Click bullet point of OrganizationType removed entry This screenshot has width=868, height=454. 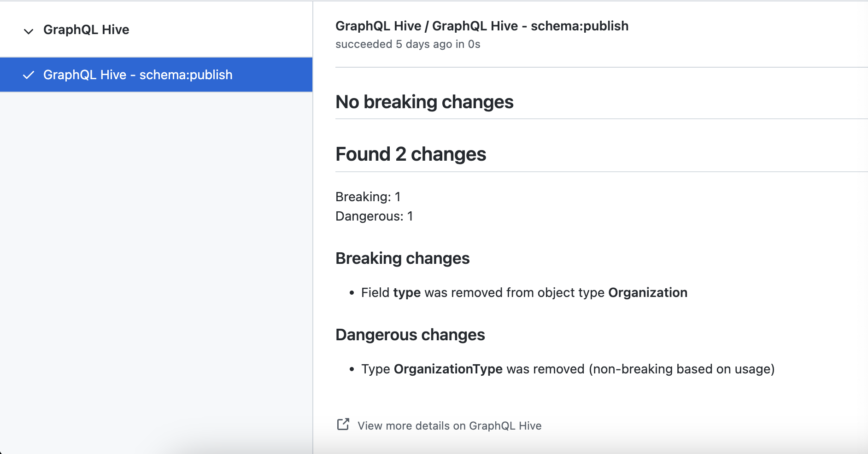[x=352, y=369]
